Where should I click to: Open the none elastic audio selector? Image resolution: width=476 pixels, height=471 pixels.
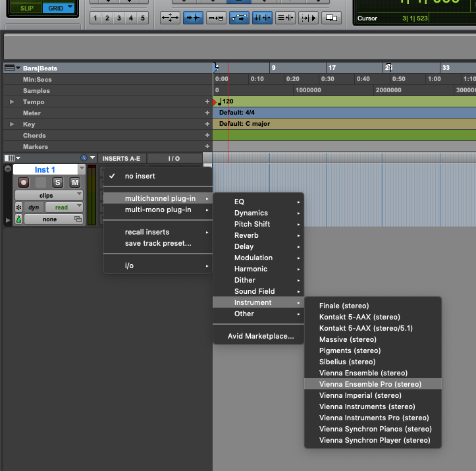53,219
